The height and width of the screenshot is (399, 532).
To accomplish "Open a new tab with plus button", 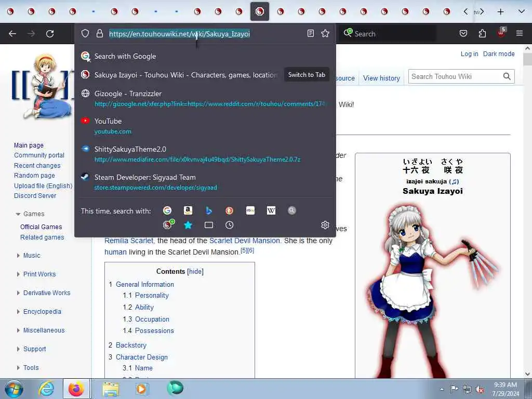I will pos(500,12).
